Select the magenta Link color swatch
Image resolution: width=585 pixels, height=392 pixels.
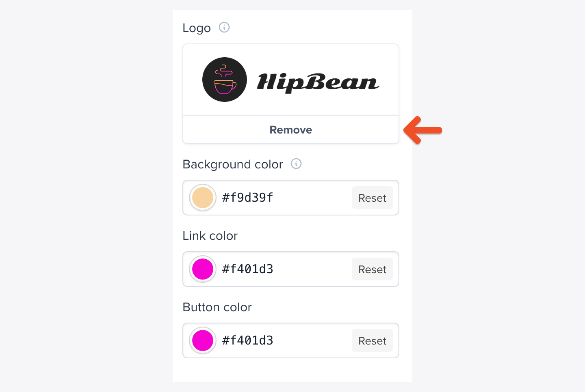[202, 269]
